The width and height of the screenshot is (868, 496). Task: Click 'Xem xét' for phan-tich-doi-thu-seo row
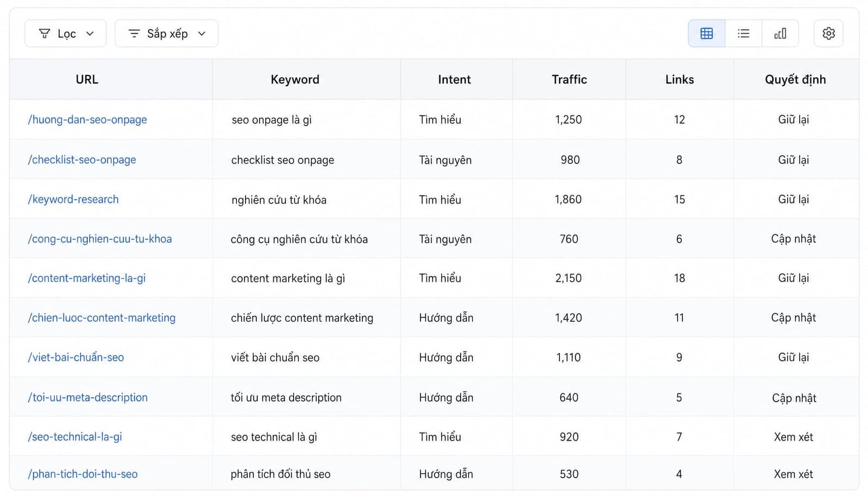794,474
